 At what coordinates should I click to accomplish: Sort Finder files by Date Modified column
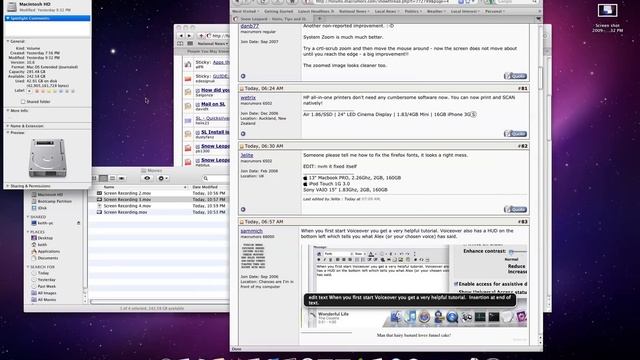tap(209, 187)
